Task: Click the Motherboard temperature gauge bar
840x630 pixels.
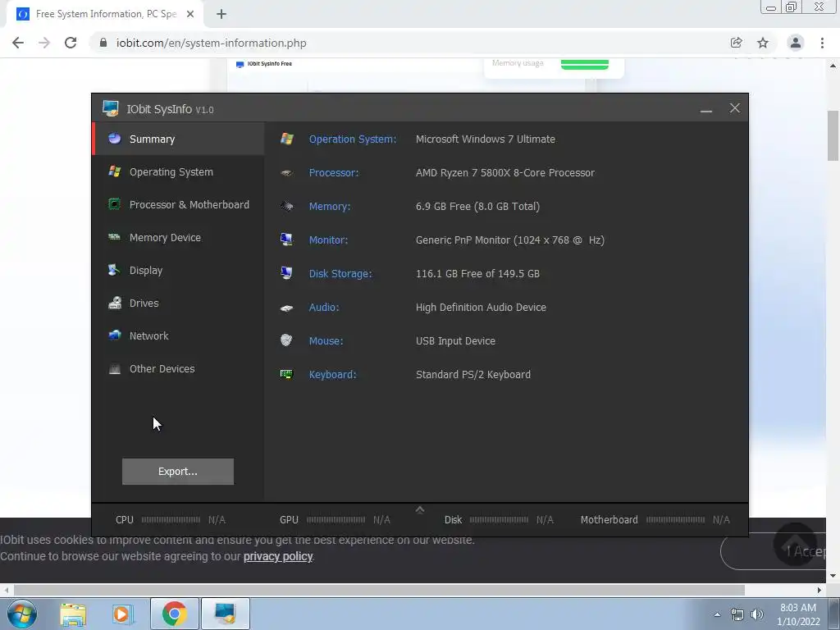Action: click(x=676, y=519)
